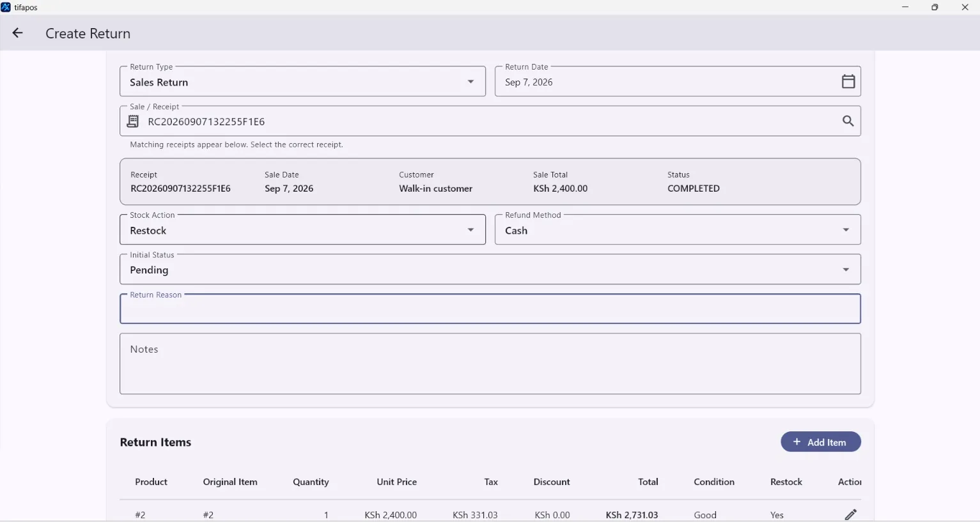Go back using the arrow icon
This screenshot has width=980, height=522.
17,33
